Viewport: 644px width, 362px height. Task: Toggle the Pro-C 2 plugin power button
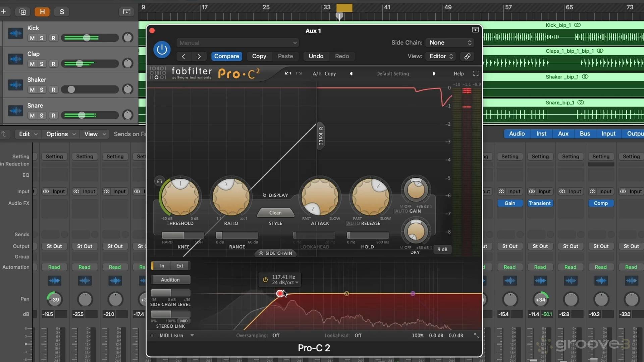(162, 49)
